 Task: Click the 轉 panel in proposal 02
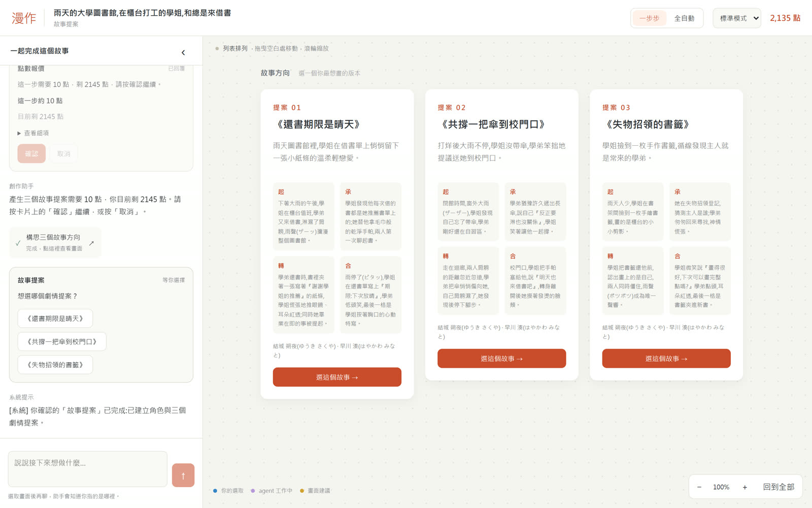pyautogui.click(x=468, y=281)
